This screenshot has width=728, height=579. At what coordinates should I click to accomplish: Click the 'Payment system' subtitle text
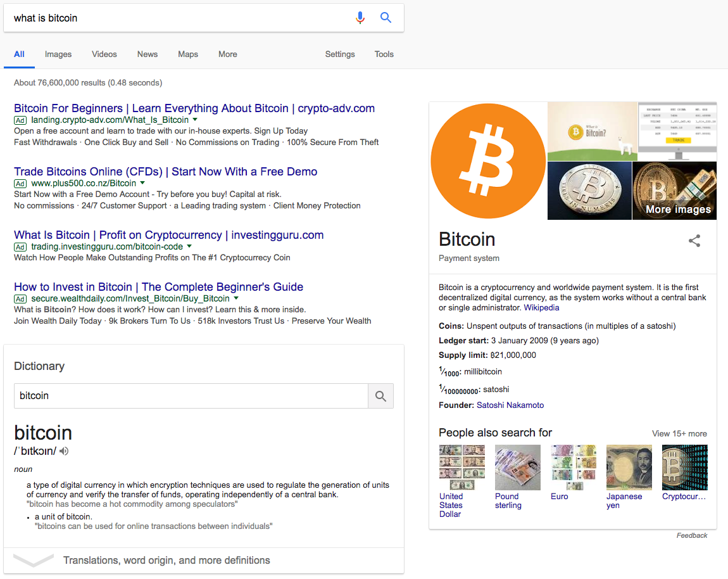[469, 258]
